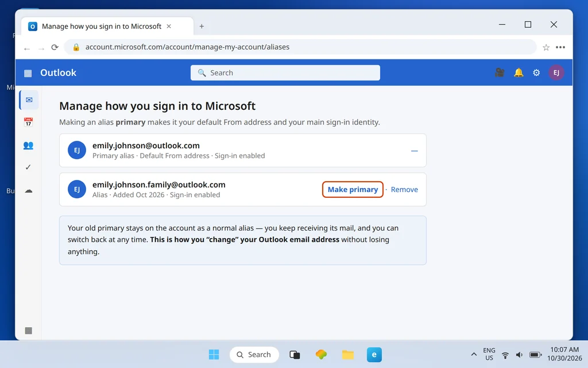Select the emily.johnson@outlook.com address text
The width and height of the screenshot is (588, 368).
point(146,145)
